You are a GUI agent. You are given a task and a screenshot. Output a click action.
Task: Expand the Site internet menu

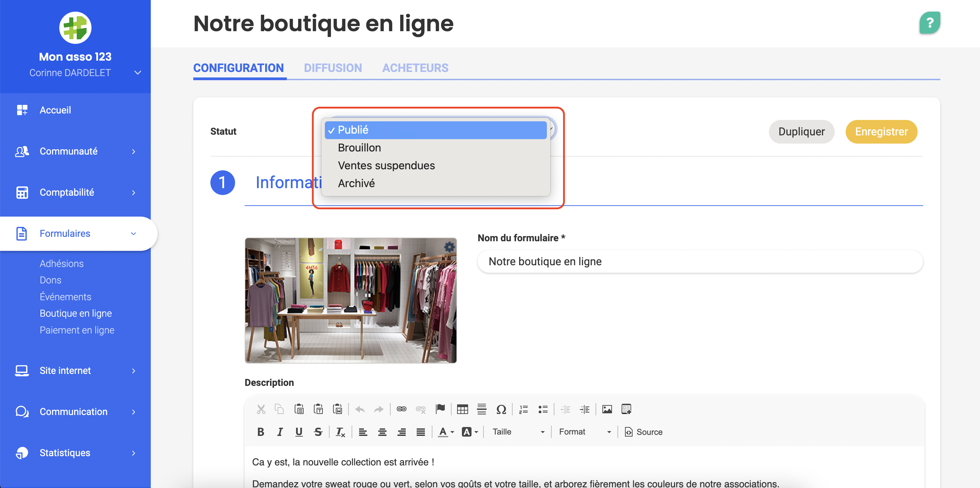[x=75, y=370]
